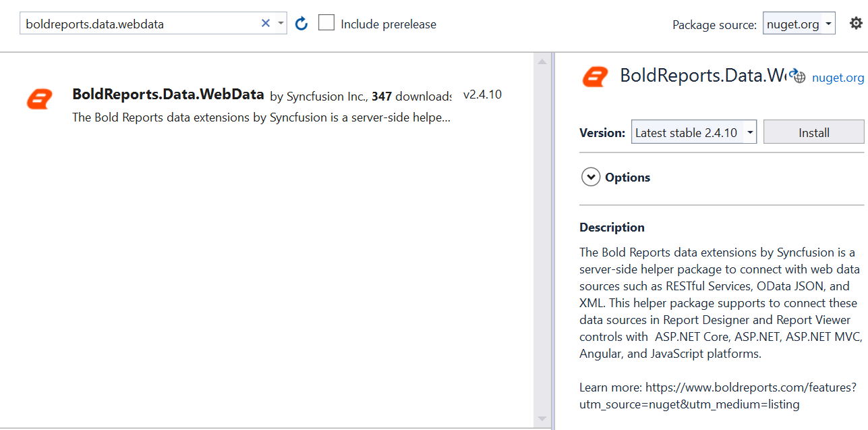868x430 pixels.
Task: Click the scrollbar down arrow
Action: pyautogui.click(x=542, y=419)
